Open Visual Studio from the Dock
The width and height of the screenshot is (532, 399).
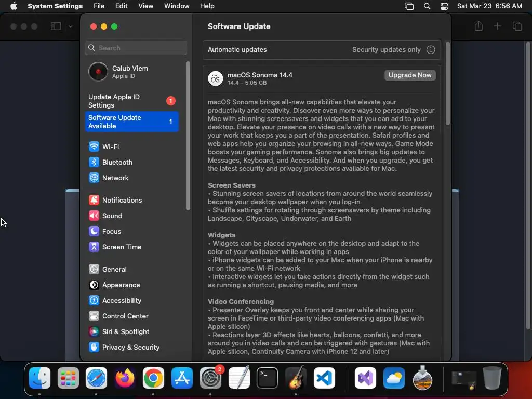365,378
